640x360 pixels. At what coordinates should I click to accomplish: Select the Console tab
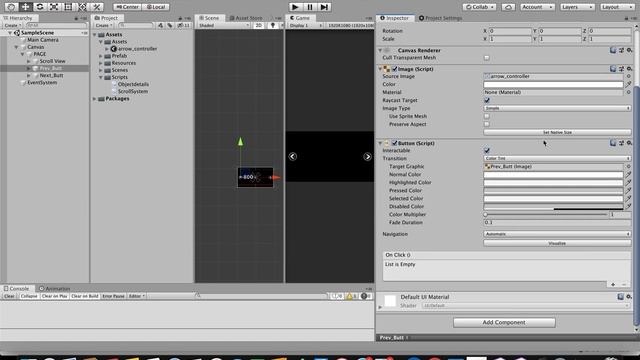click(17, 289)
